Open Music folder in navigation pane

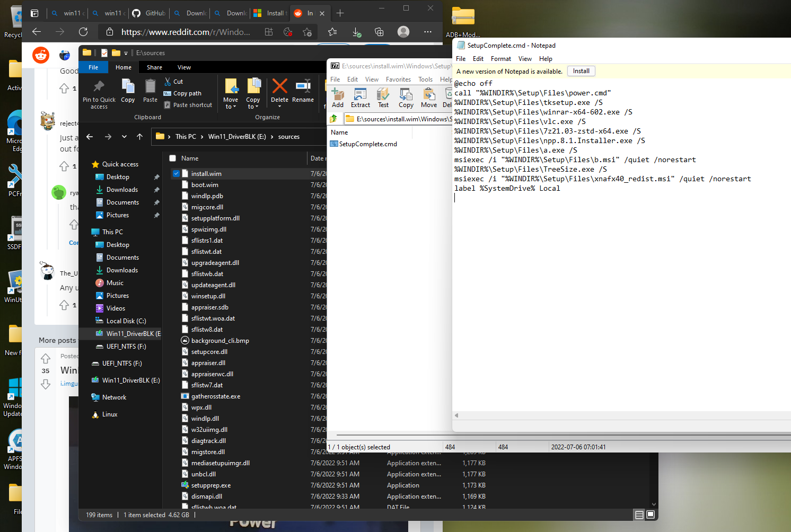coord(115,283)
